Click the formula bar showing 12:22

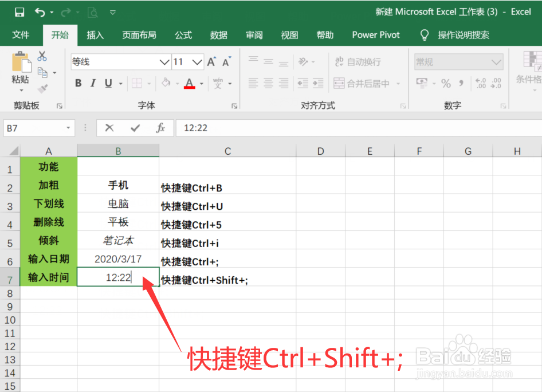359,128
